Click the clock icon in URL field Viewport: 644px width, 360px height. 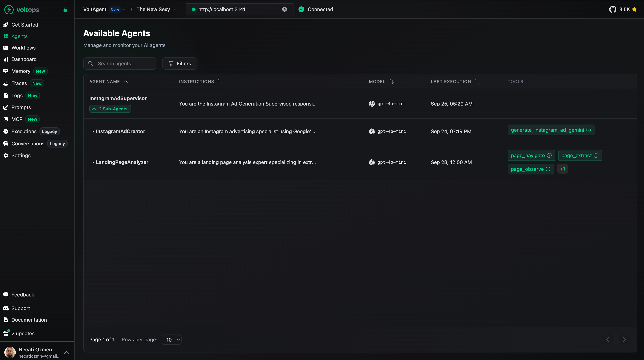tap(284, 9)
